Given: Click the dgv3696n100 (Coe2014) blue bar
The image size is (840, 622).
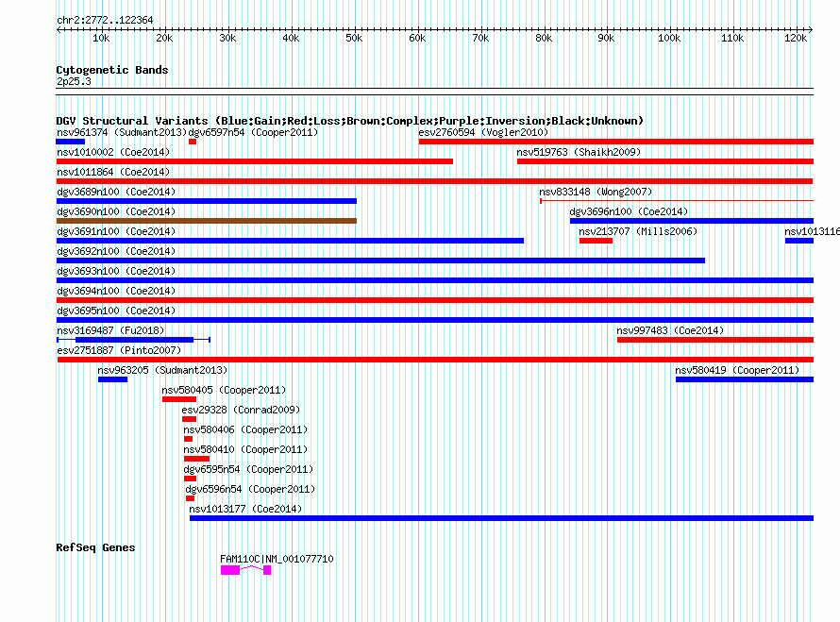Looking at the screenshot, I should [x=692, y=221].
